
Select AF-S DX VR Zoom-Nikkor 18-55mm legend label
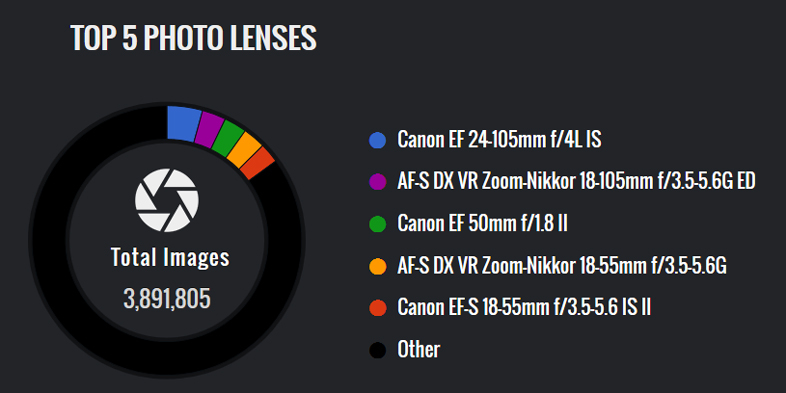click(x=562, y=265)
